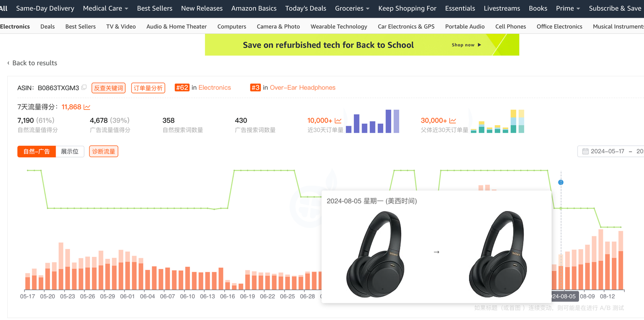The height and width of the screenshot is (320, 644).
Task: Expand the Groceries dropdown
Action: tap(352, 8)
